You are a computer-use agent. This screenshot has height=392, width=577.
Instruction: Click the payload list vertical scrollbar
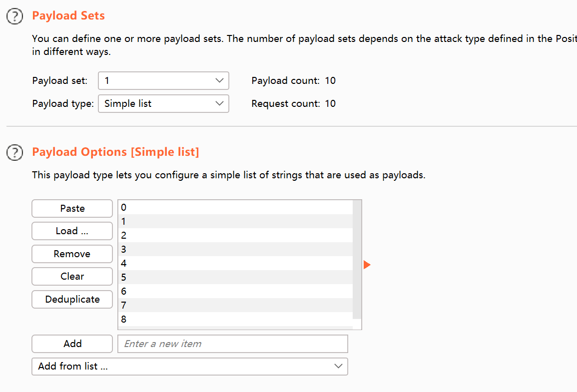[x=357, y=260]
